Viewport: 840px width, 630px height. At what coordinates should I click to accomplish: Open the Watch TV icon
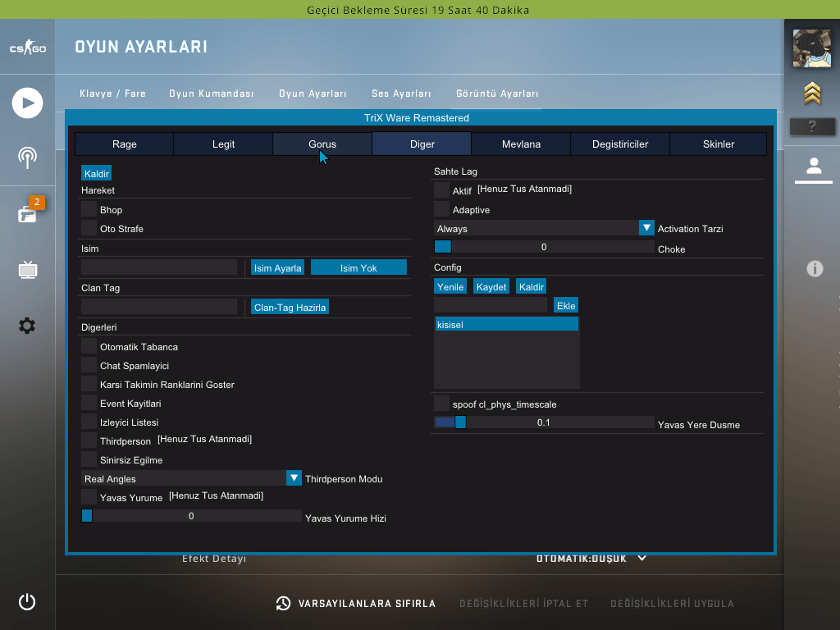(x=28, y=269)
